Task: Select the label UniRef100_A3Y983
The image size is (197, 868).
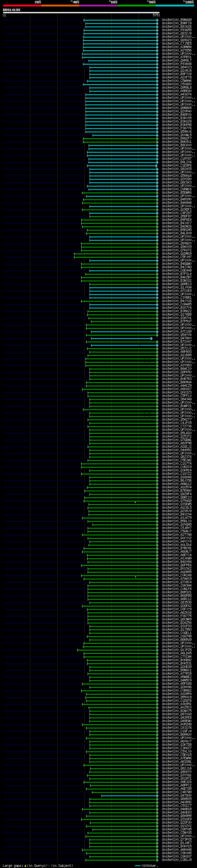Action: point(176,365)
